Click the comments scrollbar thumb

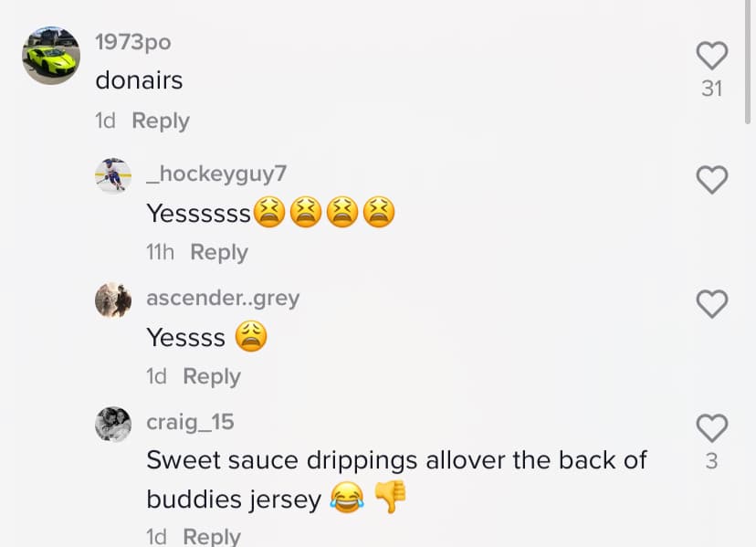pyautogui.click(x=748, y=62)
